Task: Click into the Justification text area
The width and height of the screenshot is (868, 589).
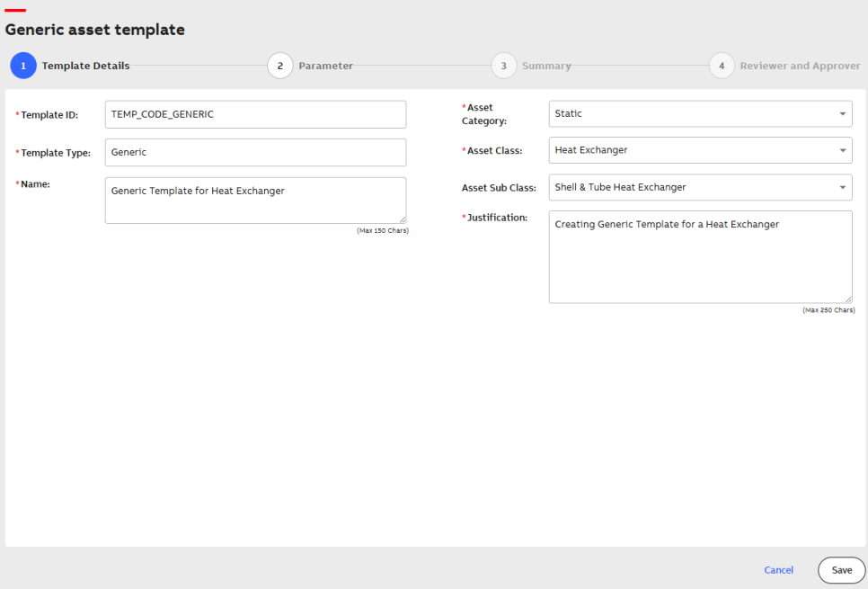Action: click(x=700, y=256)
